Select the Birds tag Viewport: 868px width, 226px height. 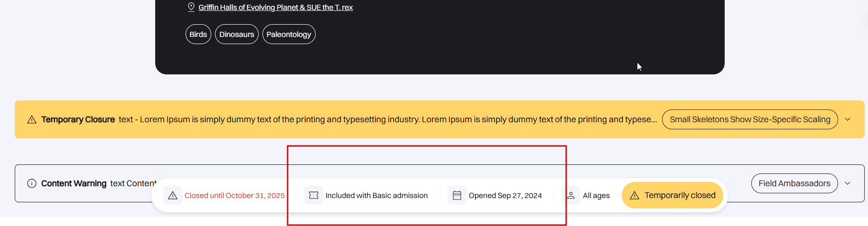point(198,35)
